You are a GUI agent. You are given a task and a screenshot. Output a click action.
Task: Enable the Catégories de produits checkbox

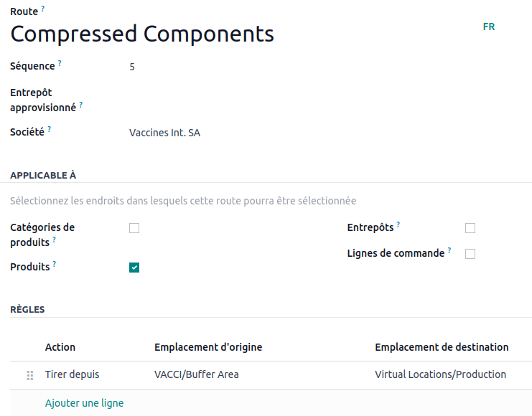point(134,228)
